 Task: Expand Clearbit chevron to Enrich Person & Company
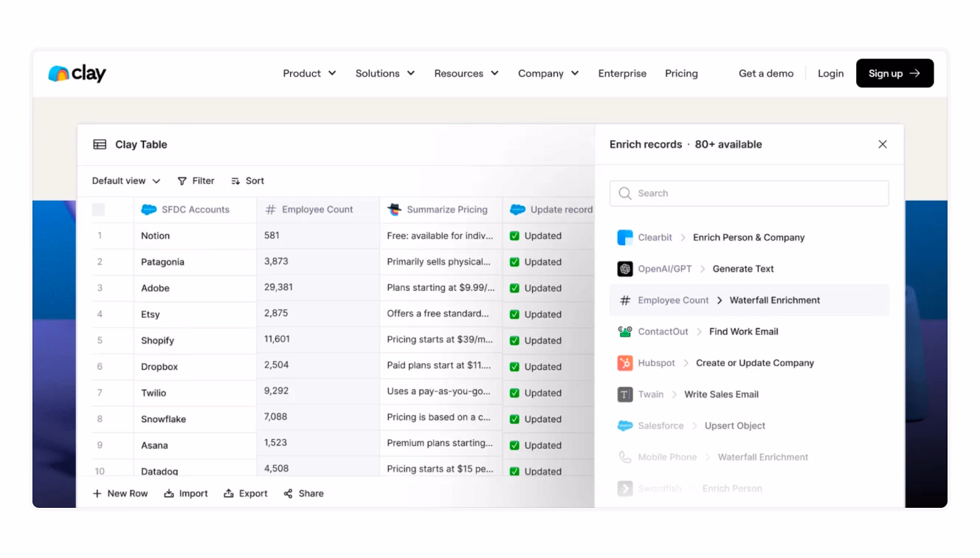click(x=683, y=238)
